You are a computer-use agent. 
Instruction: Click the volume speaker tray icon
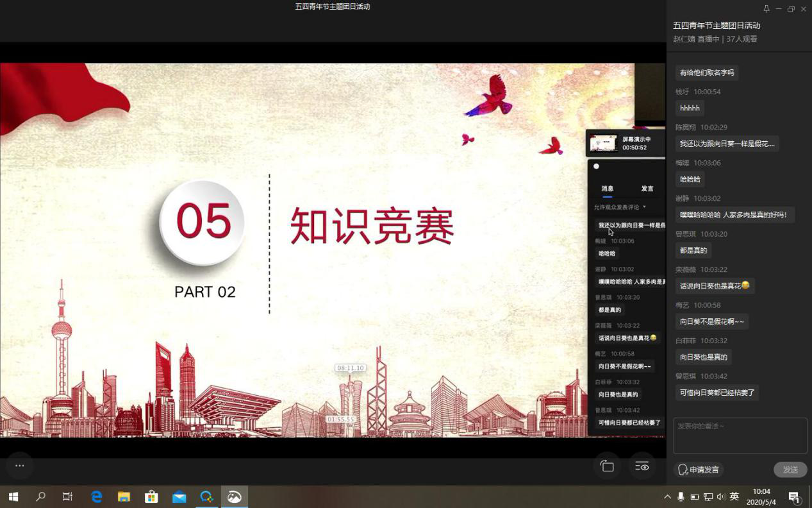pyautogui.click(x=721, y=496)
